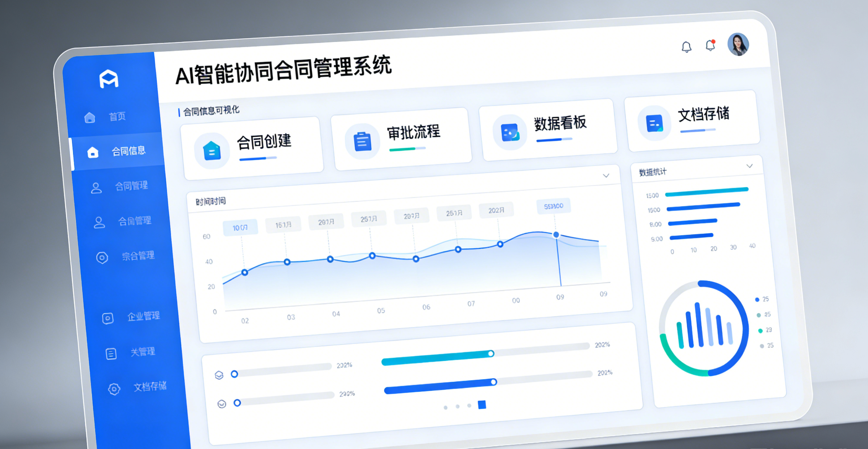The image size is (868, 449).
Task: Click the 合同创建 card icon
Action: coord(212,151)
